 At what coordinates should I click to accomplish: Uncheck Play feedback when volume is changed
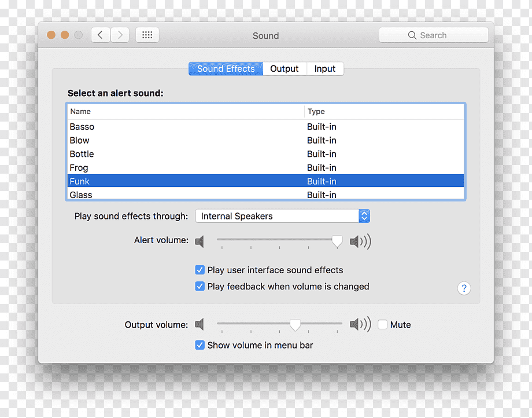pyautogui.click(x=200, y=286)
